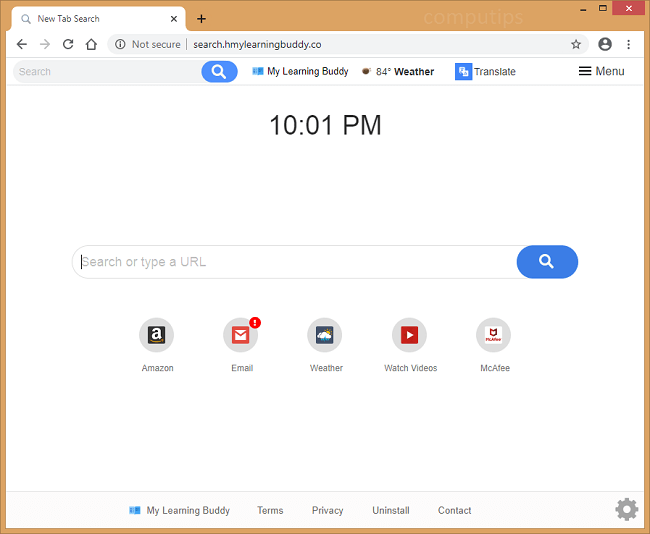Screen dimensions: 650x534
Task: Open Chrome's three-dot options menu
Action: (x=628, y=44)
